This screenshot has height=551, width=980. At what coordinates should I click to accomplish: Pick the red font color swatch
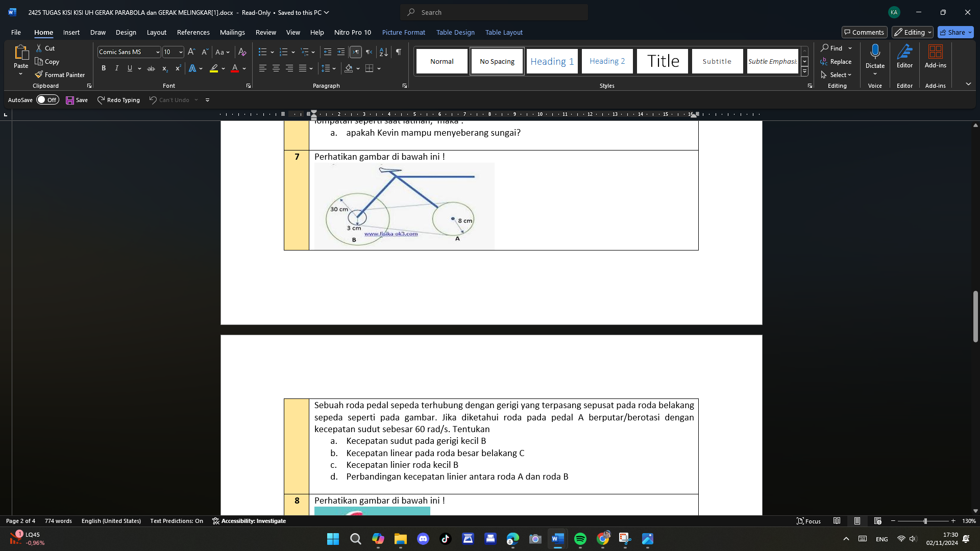[x=235, y=68]
